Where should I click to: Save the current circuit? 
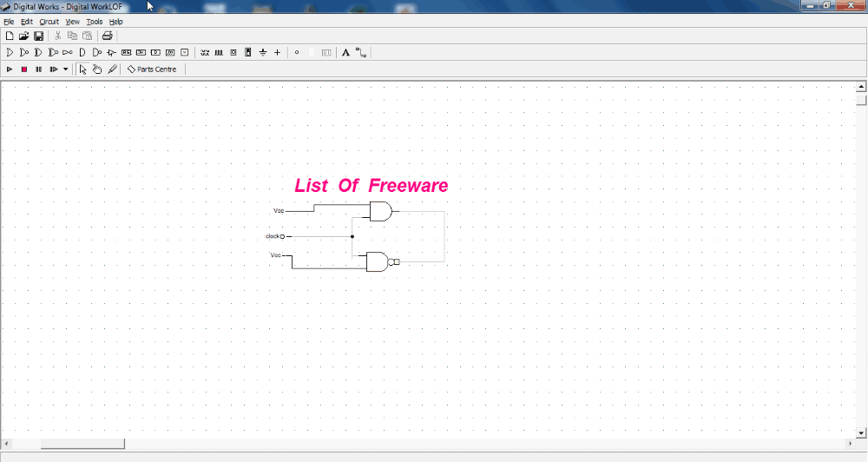[x=39, y=36]
